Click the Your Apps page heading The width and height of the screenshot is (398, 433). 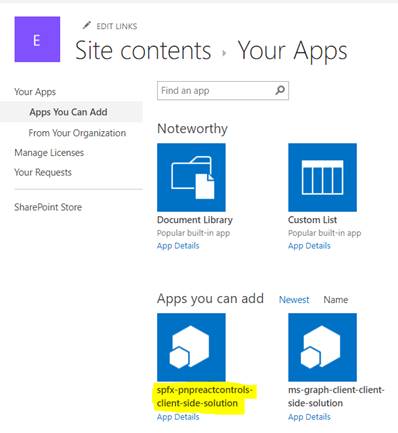click(293, 52)
